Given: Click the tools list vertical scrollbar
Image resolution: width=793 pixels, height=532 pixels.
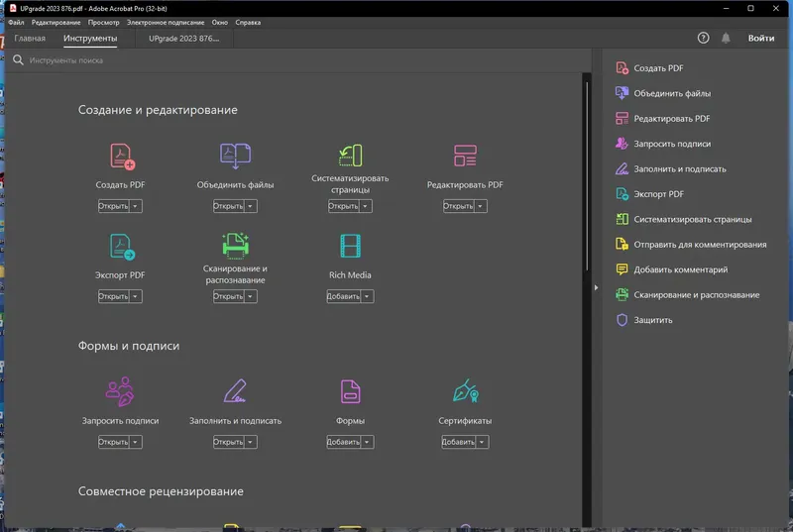Looking at the screenshot, I should point(587,176).
